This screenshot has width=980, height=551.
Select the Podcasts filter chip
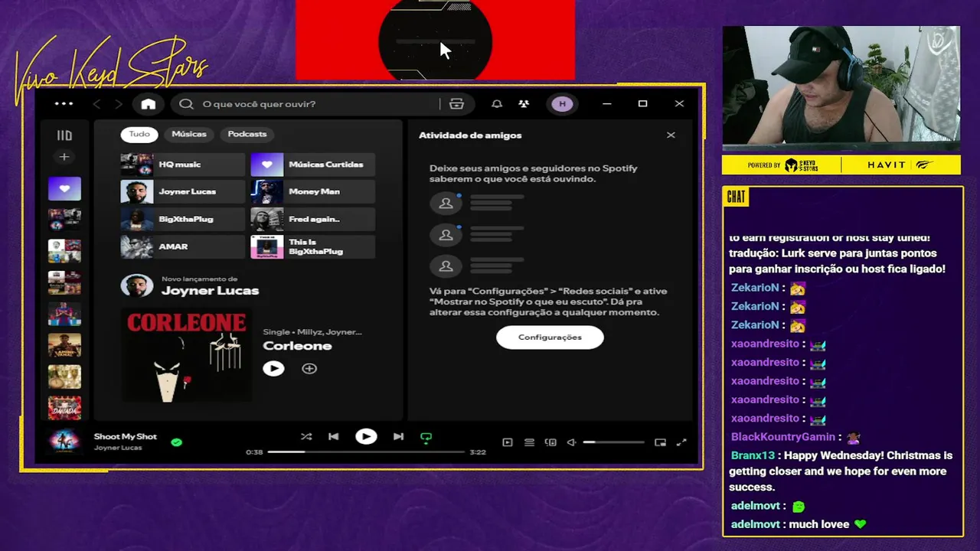(247, 135)
